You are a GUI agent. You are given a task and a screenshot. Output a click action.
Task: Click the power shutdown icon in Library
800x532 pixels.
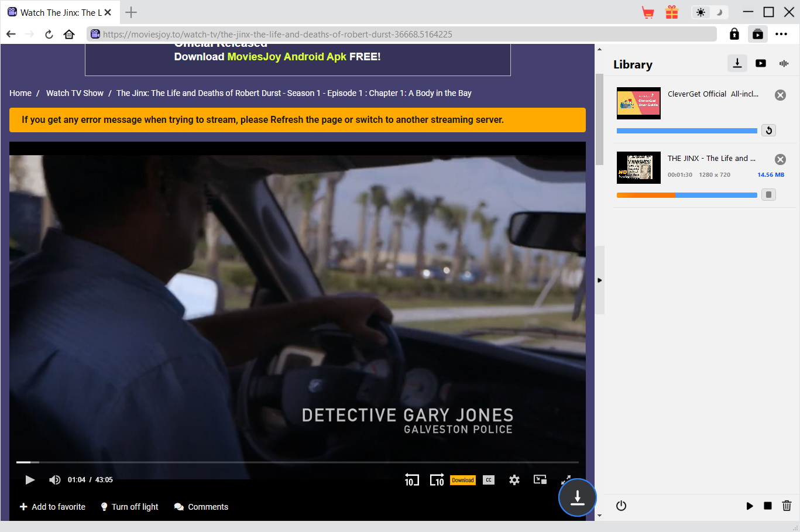[x=622, y=506]
